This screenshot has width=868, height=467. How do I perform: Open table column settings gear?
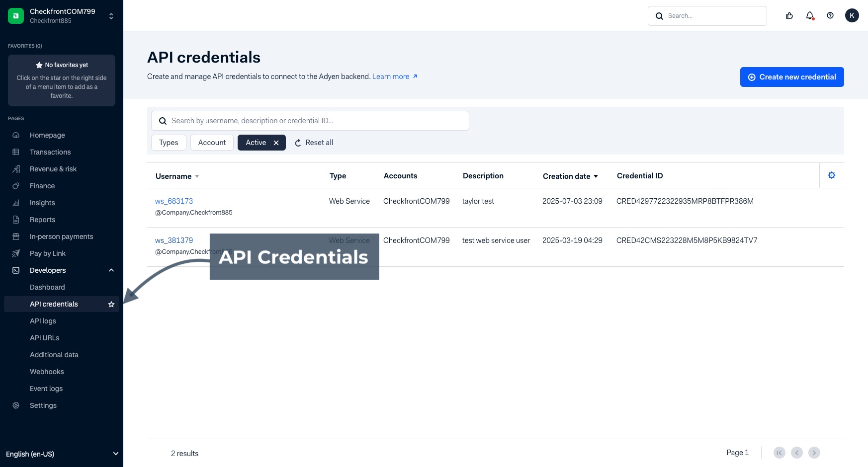tap(832, 175)
